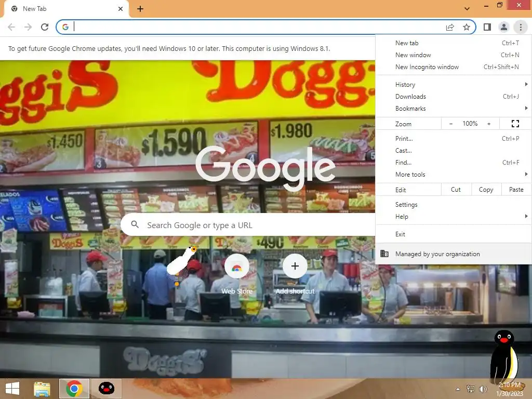
Task: Click the Google icon in the address bar
Action: pyautogui.click(x=65, y=27)
